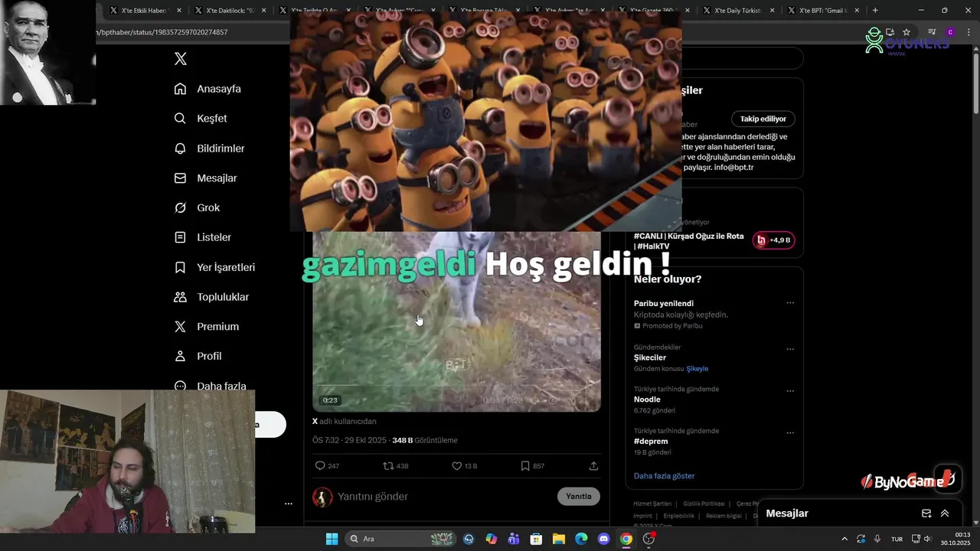Reply to the post (247 replies)
980x551 pixels.
(327, 465)
